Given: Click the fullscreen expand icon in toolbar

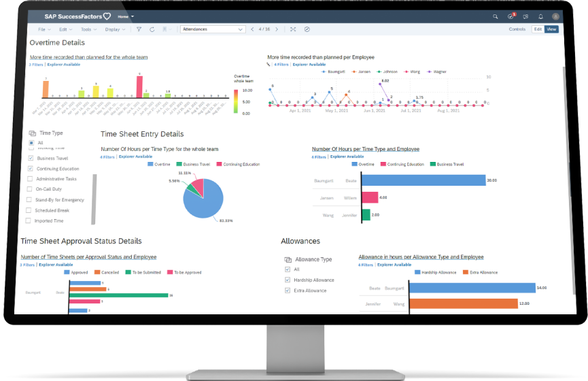Looking at the screenshot, I should [x=293, y=29].
